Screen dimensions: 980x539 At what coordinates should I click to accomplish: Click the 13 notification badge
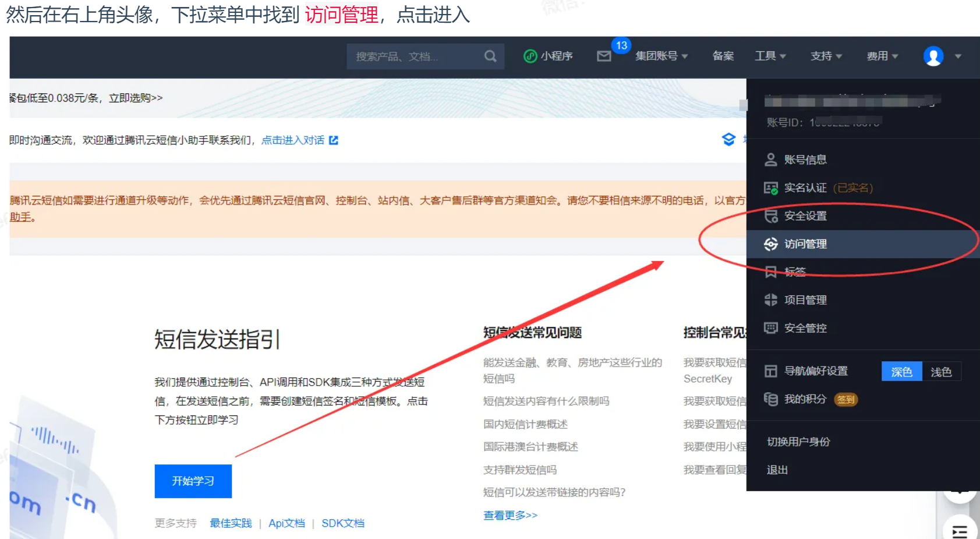(621, 45)
